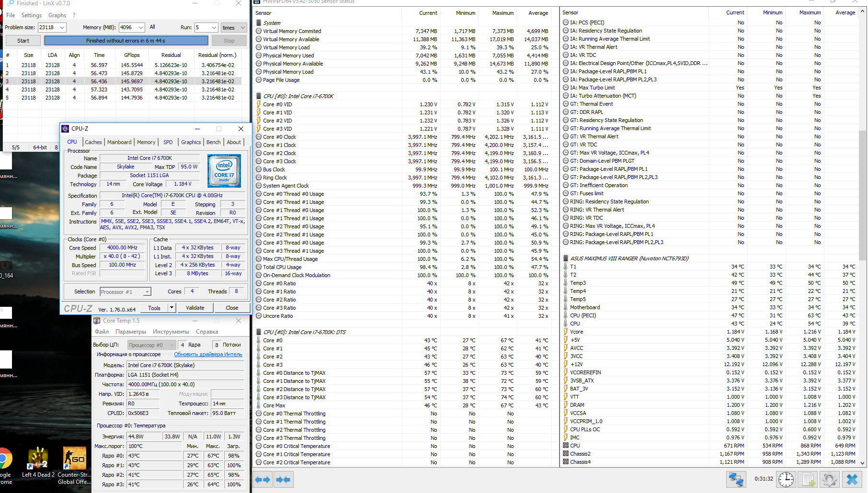Open the Run count dropdown
This screenshot has height=493, width=868.
[214, 28]
